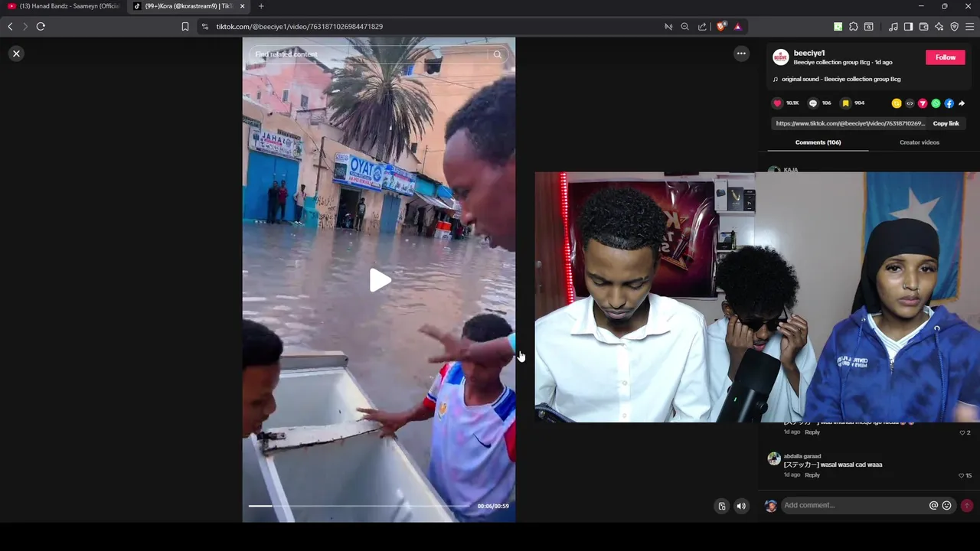The height and width of the screenshot is (551, 980).
Task: Reload the page
Action: pos(41,27)
